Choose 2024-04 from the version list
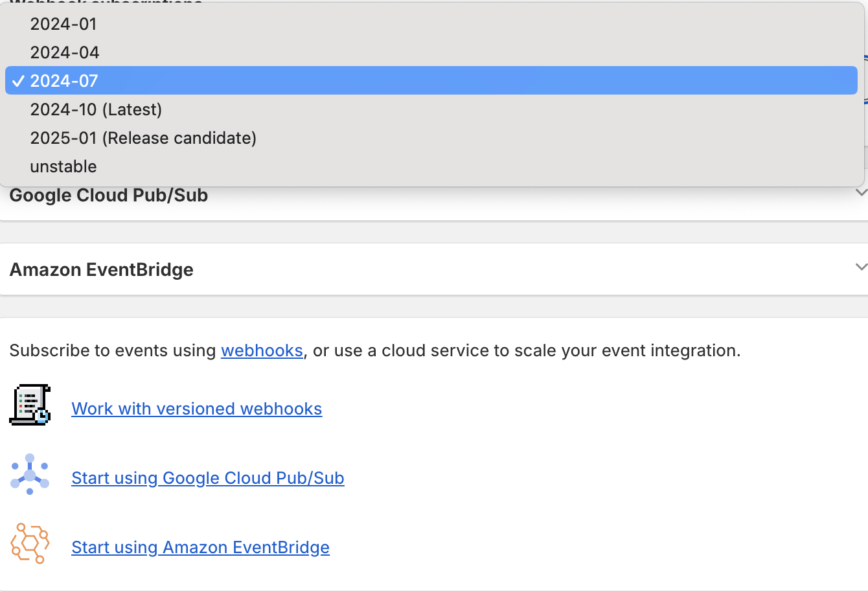Screen dimensions: 868x592 [431, 52]
